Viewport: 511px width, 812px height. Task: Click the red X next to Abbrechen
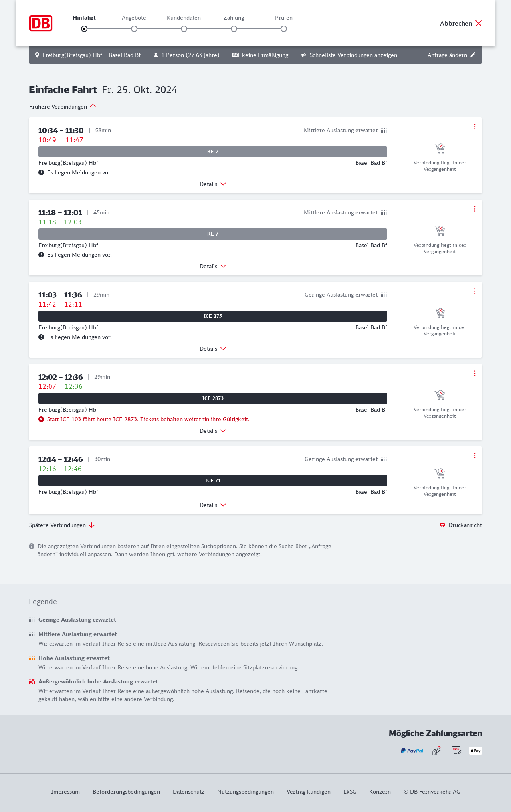point(479,23)
